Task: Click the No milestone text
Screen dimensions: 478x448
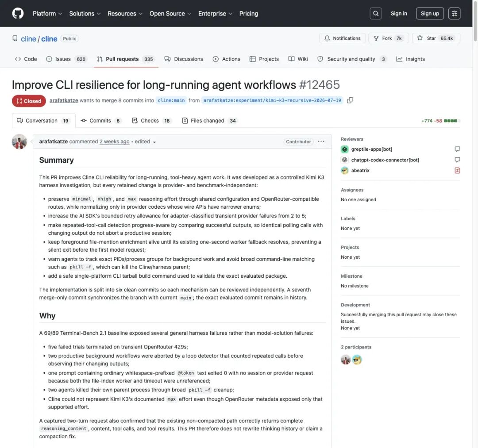Action: coord(355,286)
